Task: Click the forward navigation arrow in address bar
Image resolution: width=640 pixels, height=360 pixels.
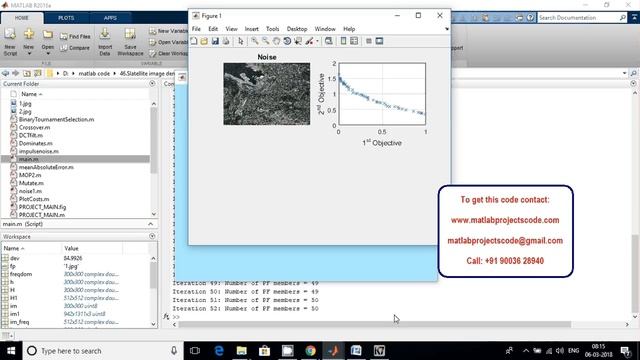Action: (x=16, y=73)
